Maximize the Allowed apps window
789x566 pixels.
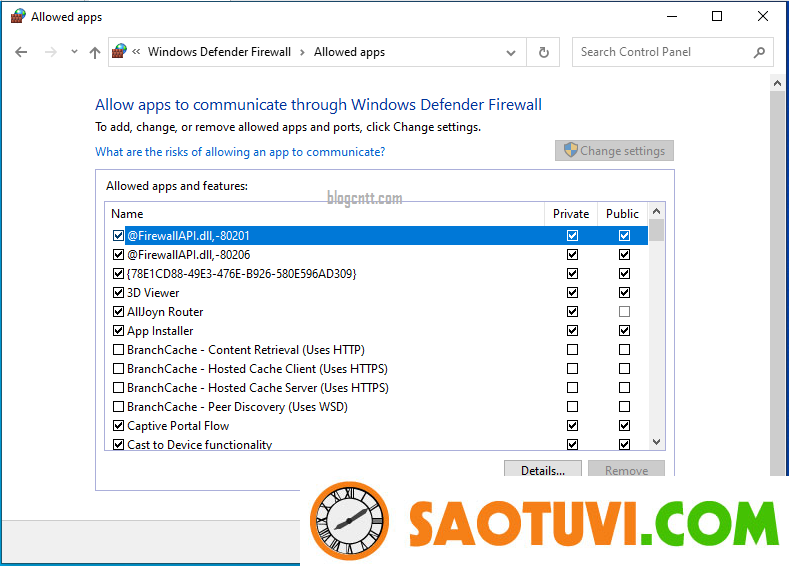tap(717, 16)
